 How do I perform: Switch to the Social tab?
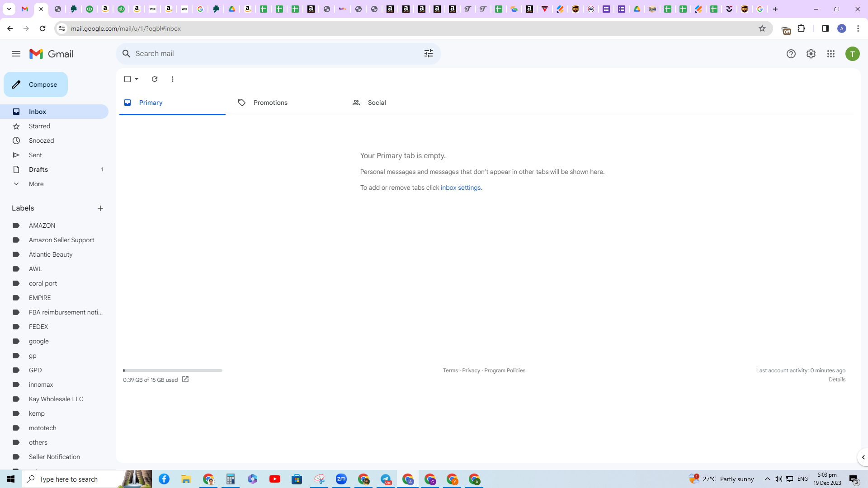coord(400,103)
